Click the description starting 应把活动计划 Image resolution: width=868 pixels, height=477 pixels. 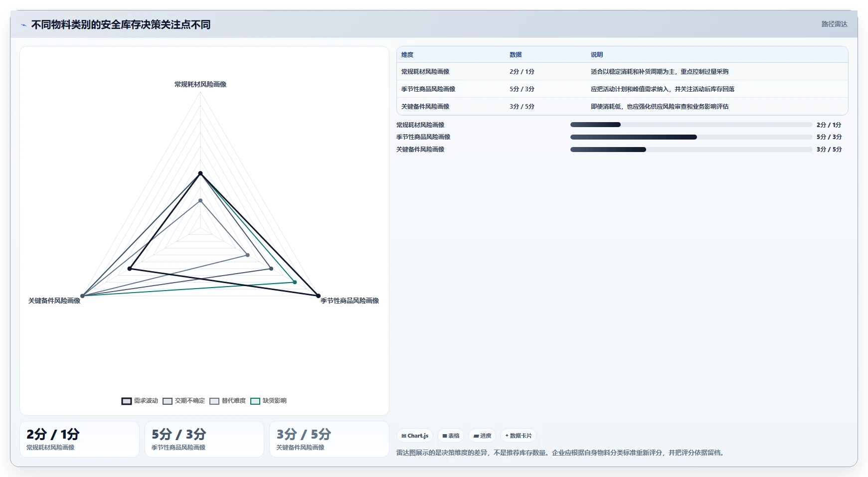(x=663, y=89)
